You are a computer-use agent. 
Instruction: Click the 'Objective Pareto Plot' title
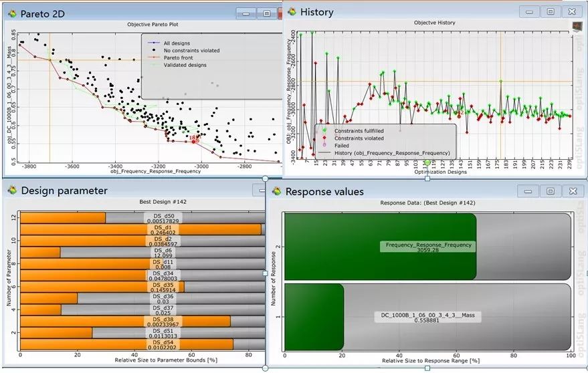coord(153,24)
